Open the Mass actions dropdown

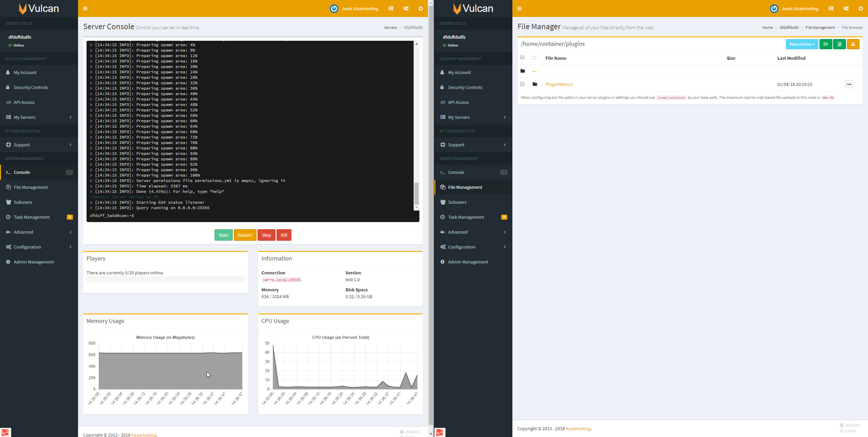tap(802, 44)
